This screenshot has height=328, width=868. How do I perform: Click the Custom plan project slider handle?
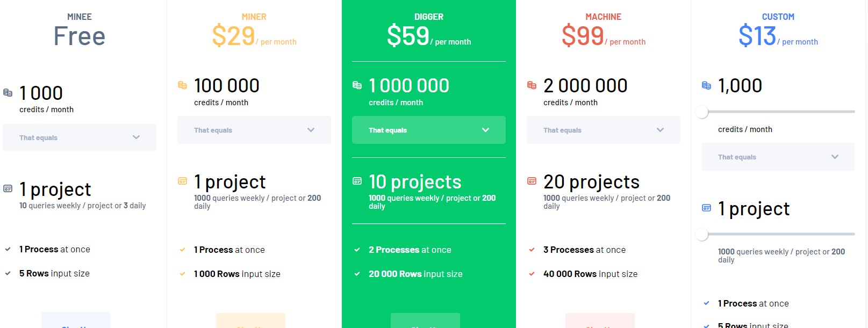coord(702,235)
